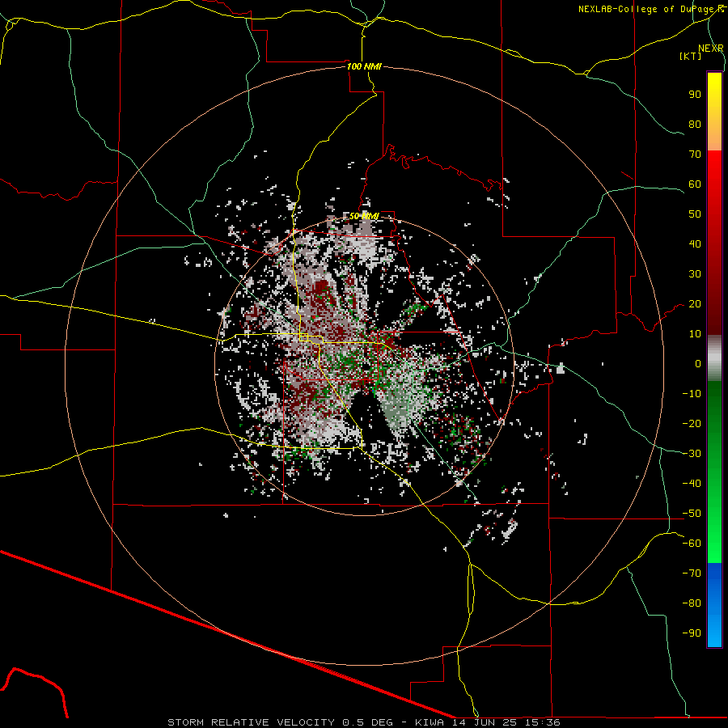Click the 14 JUN 25 15:36 timestamp

[x=506, y=722]
